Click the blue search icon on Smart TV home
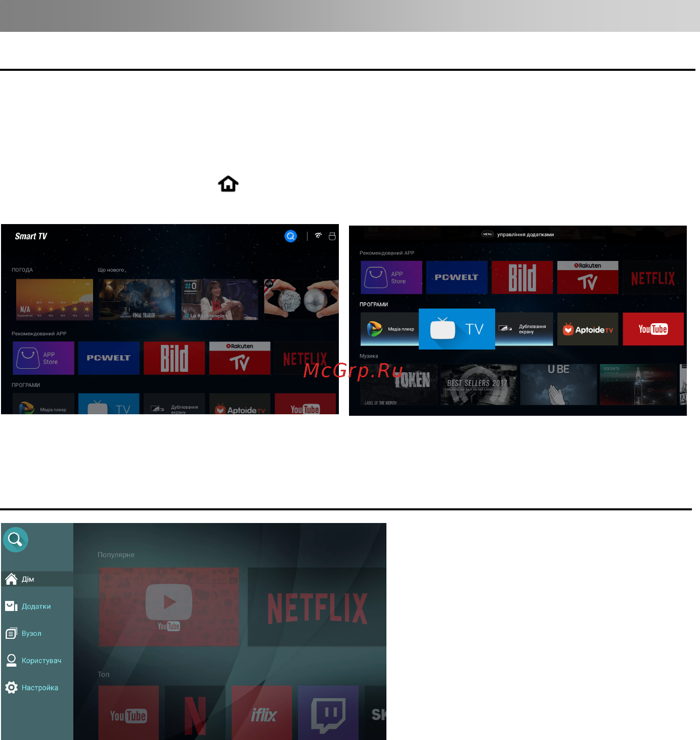Screen dimensions: 700x740 (291, 236)
